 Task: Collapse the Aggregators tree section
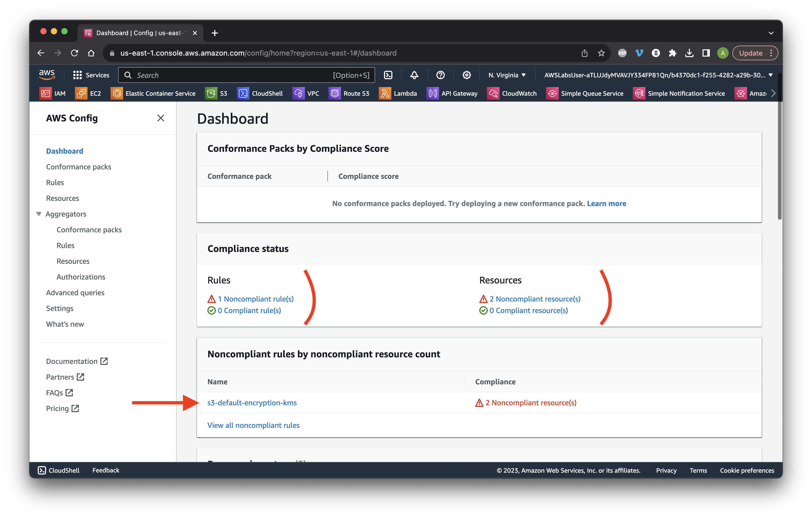(x=39, y=214)
